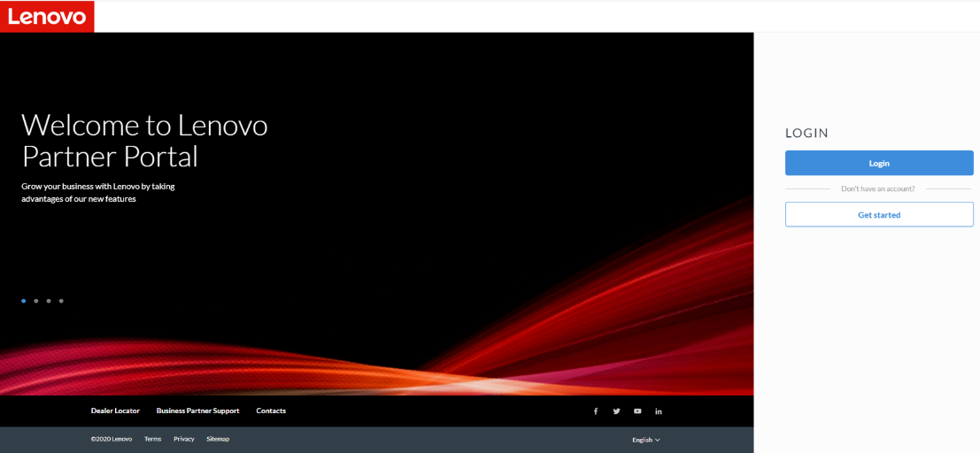The image size is (980, 453).
Task: Expand the English language dropdown
Action: pyautogui.click(x=645, y=440)
